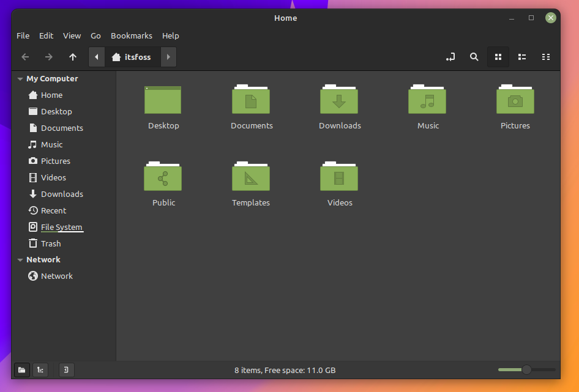This screenshot has width=579, height=392.
Task: Collapse the Network section
Action: [20, 260]
